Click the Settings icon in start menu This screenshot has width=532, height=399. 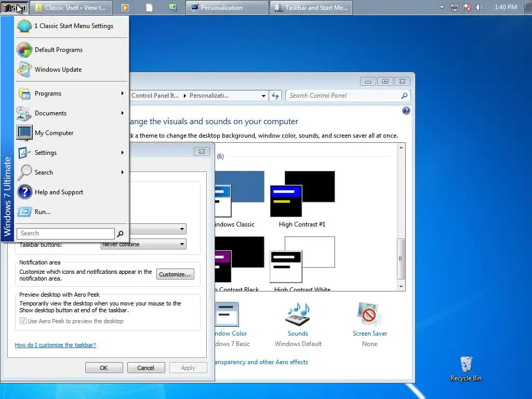pyautogui.click(x=24, y=153)
